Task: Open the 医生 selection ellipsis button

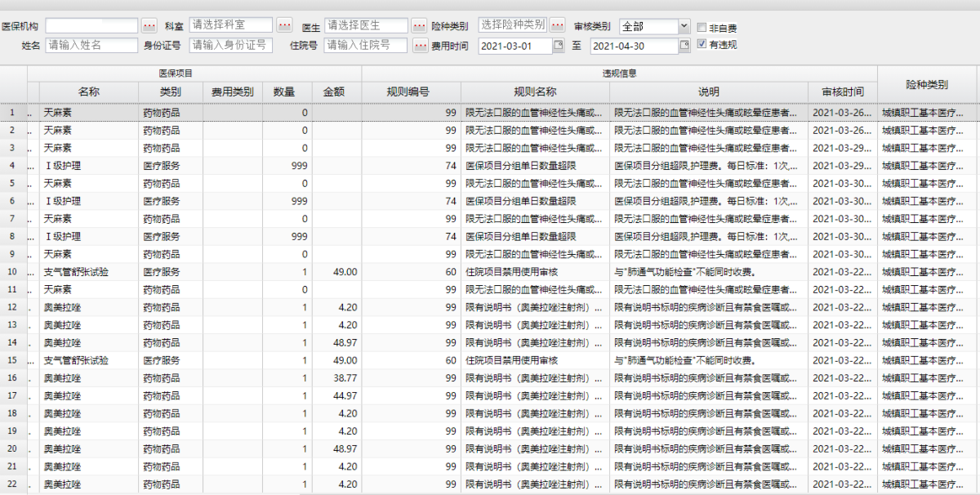Action: click(x=419, y=26)
